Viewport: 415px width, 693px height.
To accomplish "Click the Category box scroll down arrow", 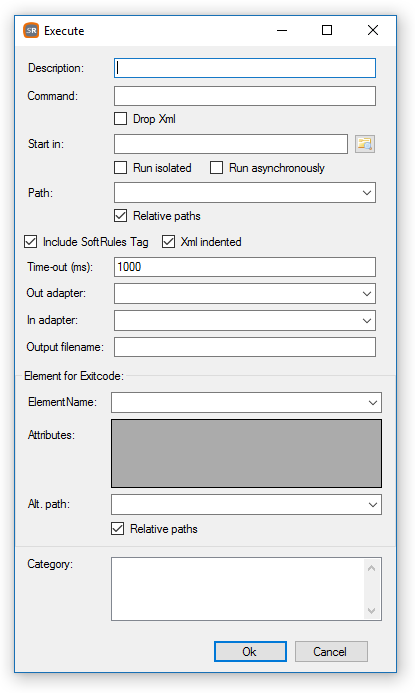I will [371, 611].
